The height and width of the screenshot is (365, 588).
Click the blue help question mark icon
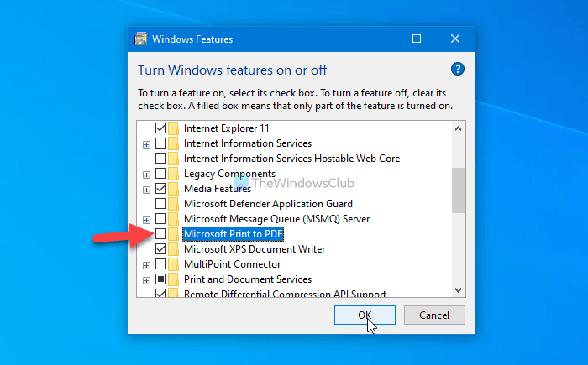[457, 69]
